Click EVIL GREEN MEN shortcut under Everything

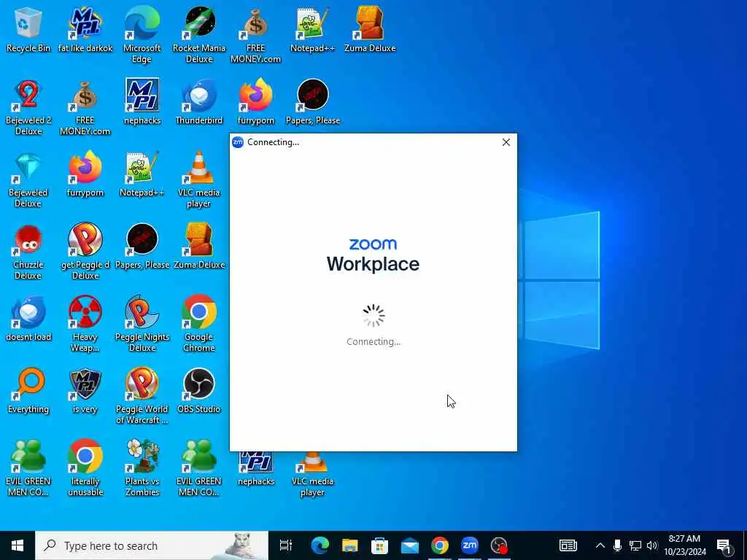point(28,468)
